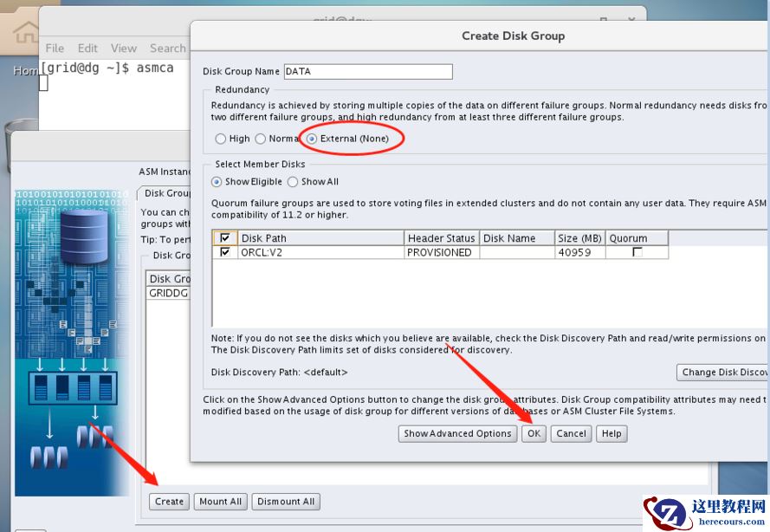
Task: Select Show All radio button
Action: point(293,182)
